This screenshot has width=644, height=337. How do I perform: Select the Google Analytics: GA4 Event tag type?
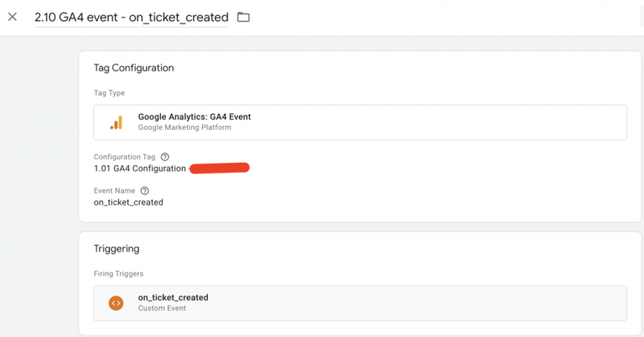tap(360, 122)
